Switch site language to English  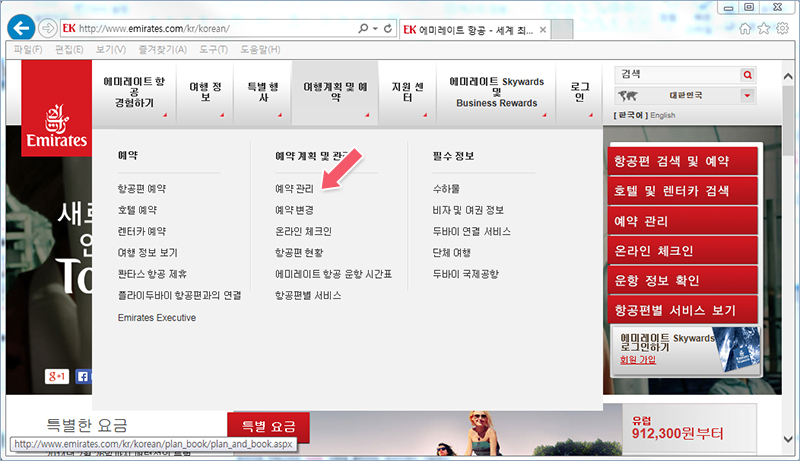(x=662, y=116)
